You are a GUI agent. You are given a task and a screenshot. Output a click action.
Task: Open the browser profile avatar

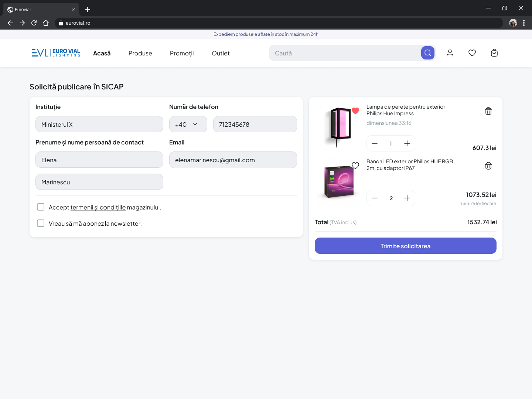513,23
